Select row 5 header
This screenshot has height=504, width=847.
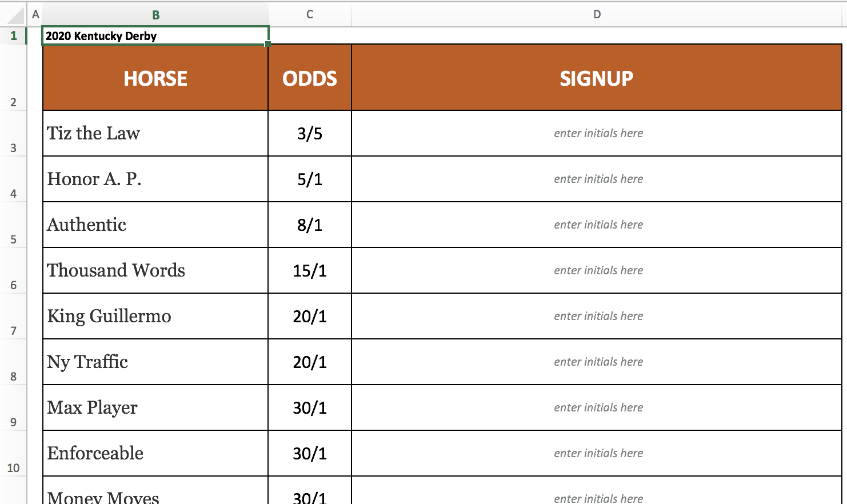(x=14, y=239)
